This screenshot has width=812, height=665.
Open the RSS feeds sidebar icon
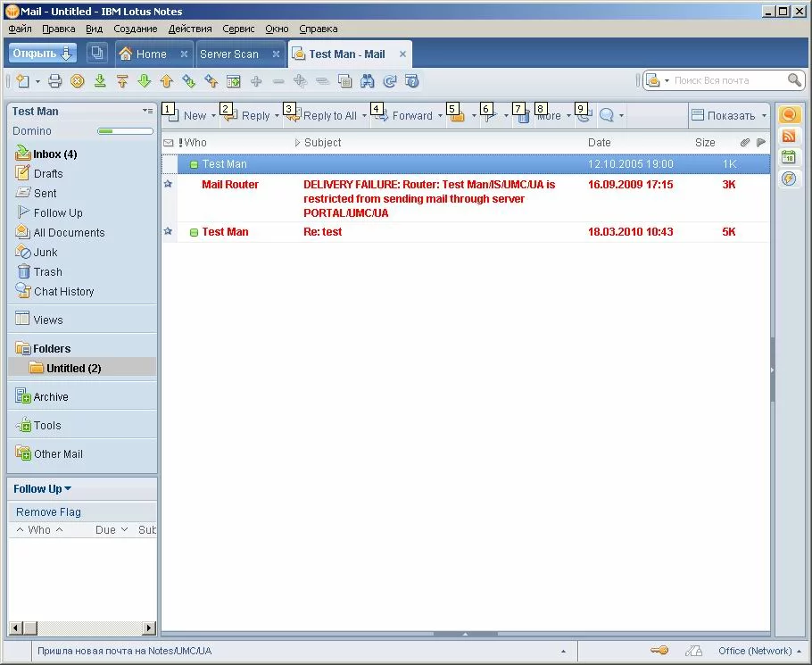coord(789,137)
